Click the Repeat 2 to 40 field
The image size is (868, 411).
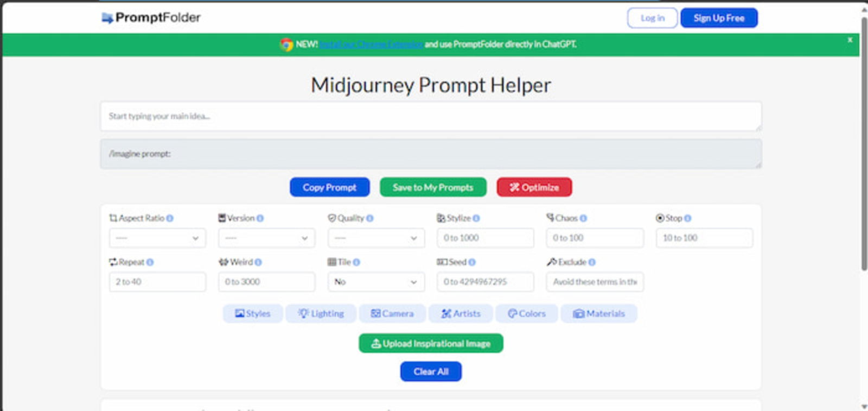click(157, 282)
